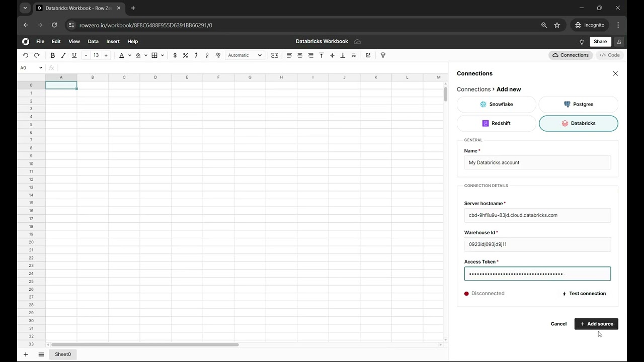This screenshot has height=362, width=644.
Task: Align text right
Action: tap(311, 55)
